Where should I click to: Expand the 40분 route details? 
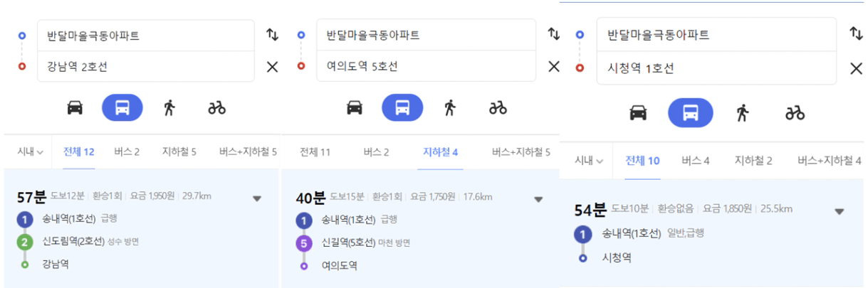[538, 199]
